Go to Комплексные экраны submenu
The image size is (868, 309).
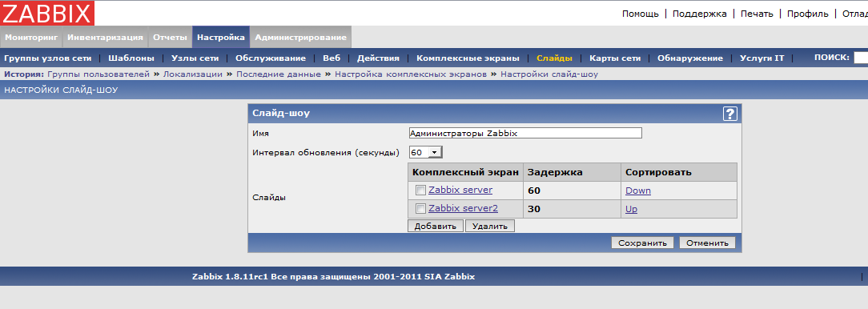(468, 58)
